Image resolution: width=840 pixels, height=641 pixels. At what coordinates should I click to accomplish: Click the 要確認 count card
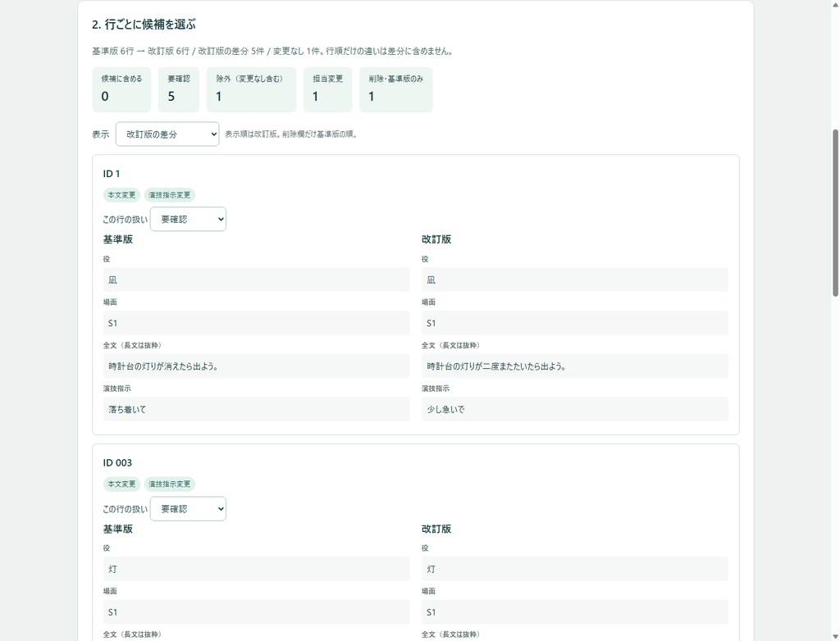(x=179, y=89)
